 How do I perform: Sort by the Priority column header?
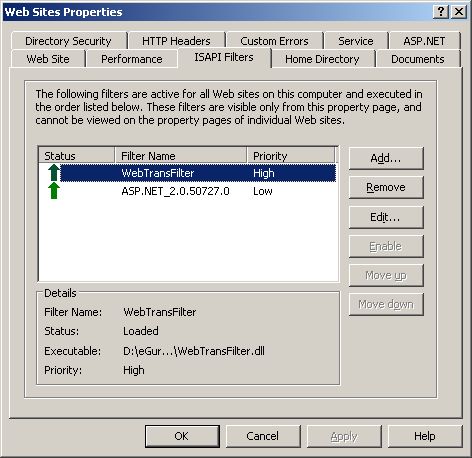(x=290, y=156)
